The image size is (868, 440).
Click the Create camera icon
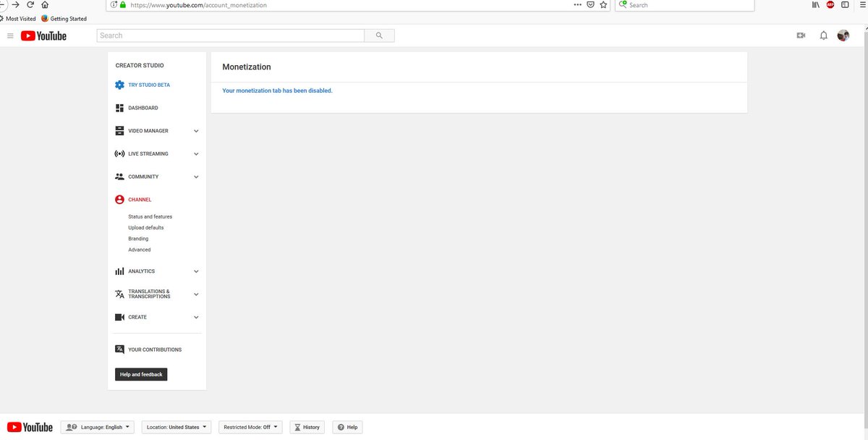(119, 317)
